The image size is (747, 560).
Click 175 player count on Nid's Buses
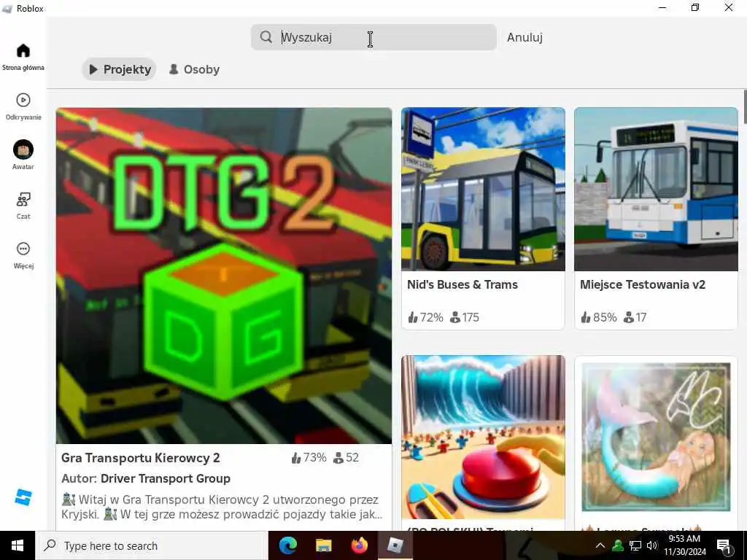(465, 317)
